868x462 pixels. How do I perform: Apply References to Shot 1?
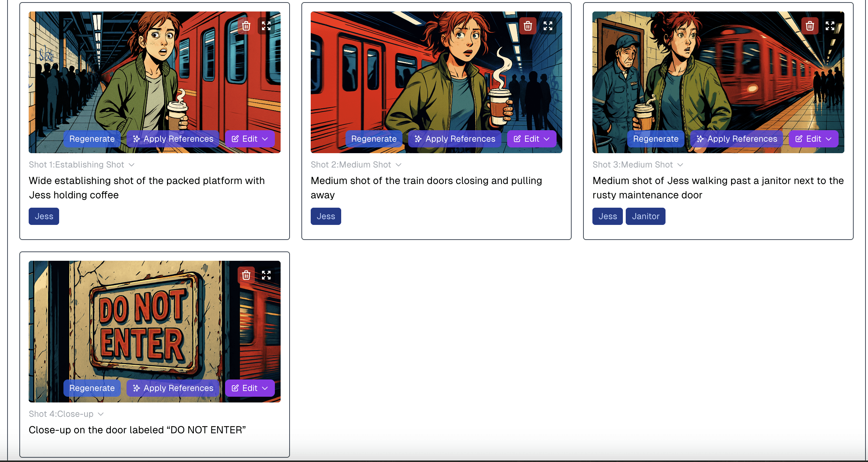pos(173,139)
